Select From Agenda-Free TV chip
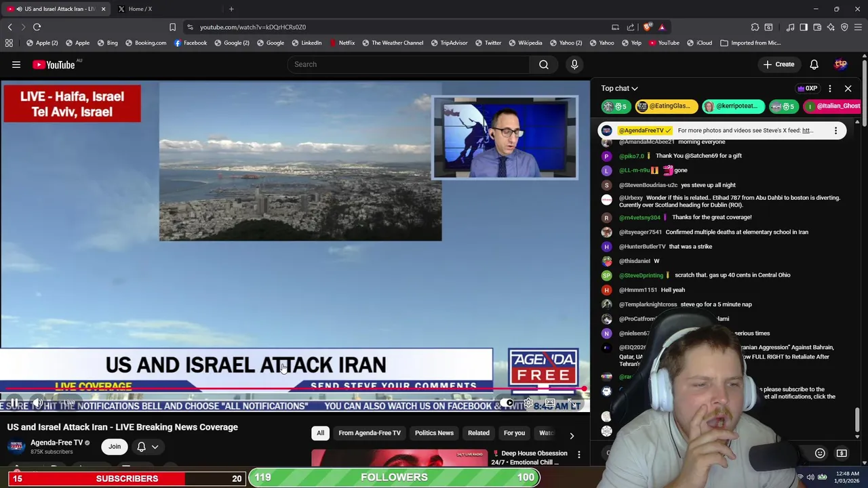The width and height of the screenshot is (868, 488). pyautogui.click(x=370, y=433)
